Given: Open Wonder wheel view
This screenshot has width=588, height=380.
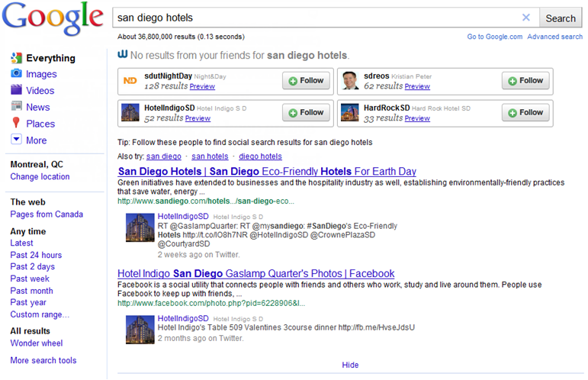Looking at the screenshot, I should [x=37, y=343].
